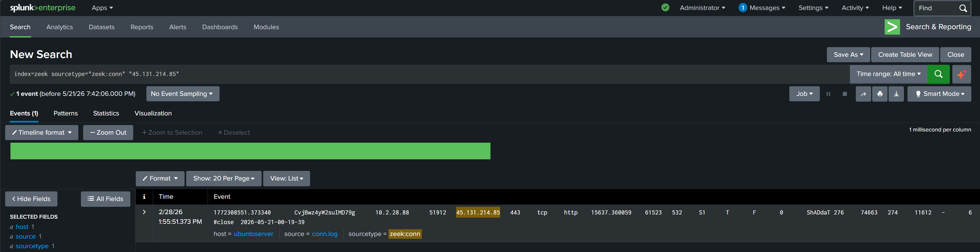Click into the search query field
The height and width of the screenshot is (252, 980).
[x=430, y=74]
